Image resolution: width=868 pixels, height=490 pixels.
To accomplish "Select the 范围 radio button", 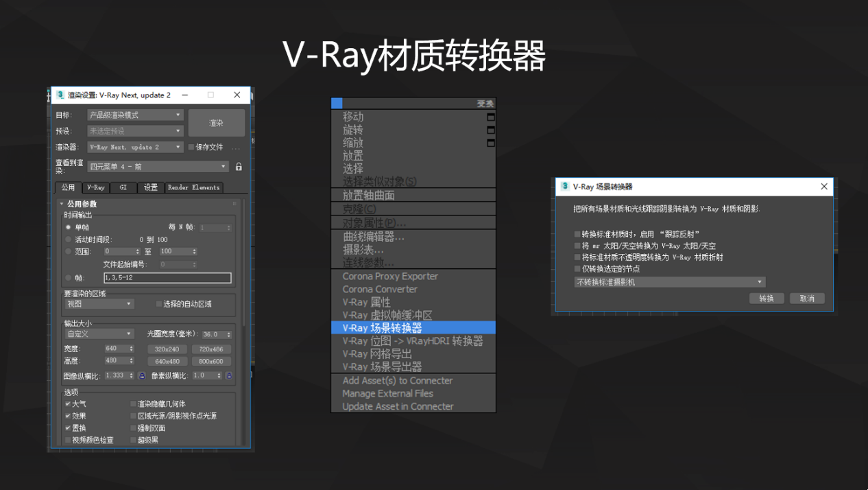I will 68,252.
